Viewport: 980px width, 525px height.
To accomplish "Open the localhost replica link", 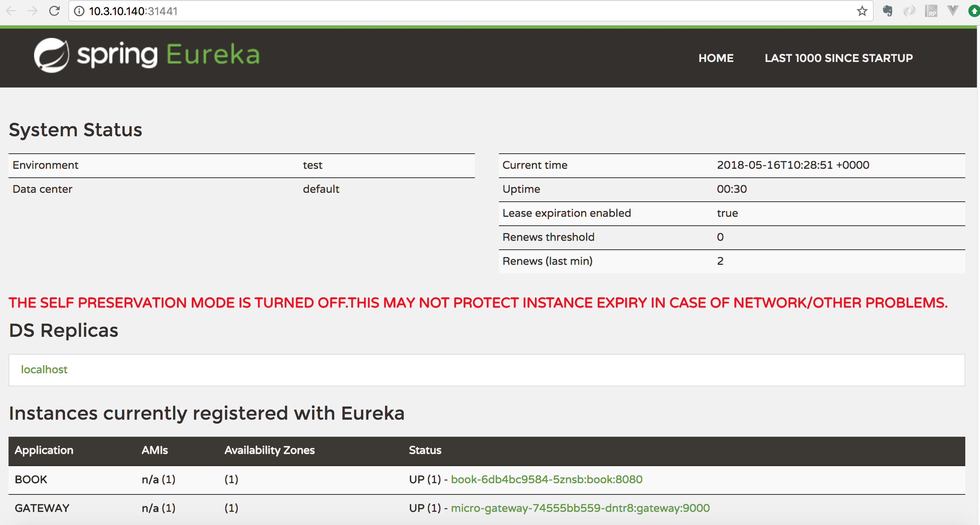I will [x=44, y=369].
